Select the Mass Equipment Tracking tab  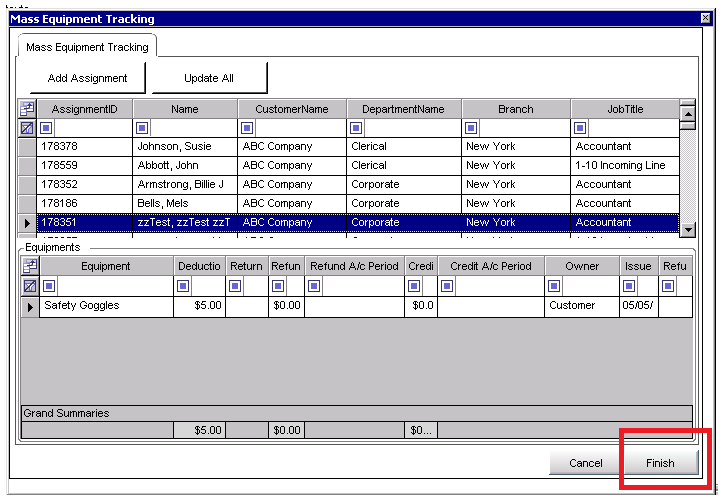click(x=87, y=47)
